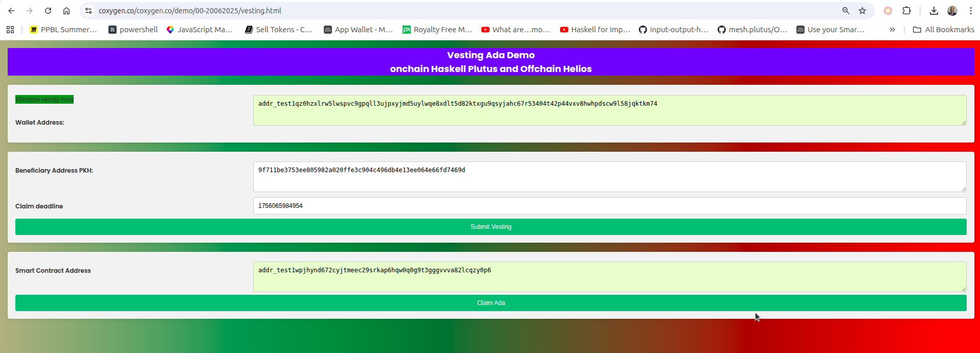Click the user profile avatar
This screenshot has height=353, width=980.
(x=952, y=11)
